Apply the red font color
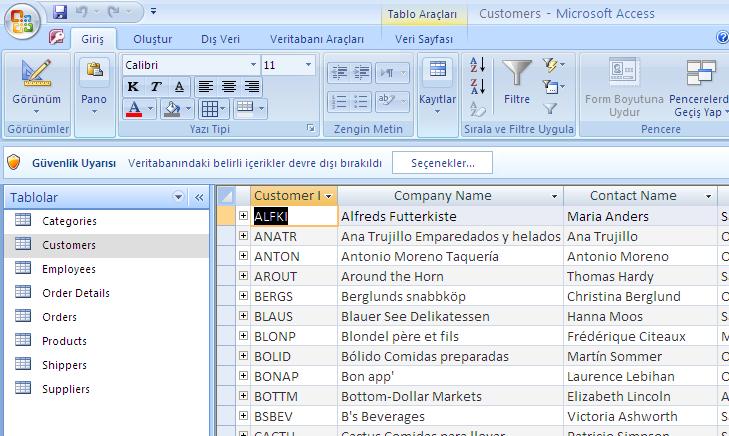729x436 pixels. 134,109
